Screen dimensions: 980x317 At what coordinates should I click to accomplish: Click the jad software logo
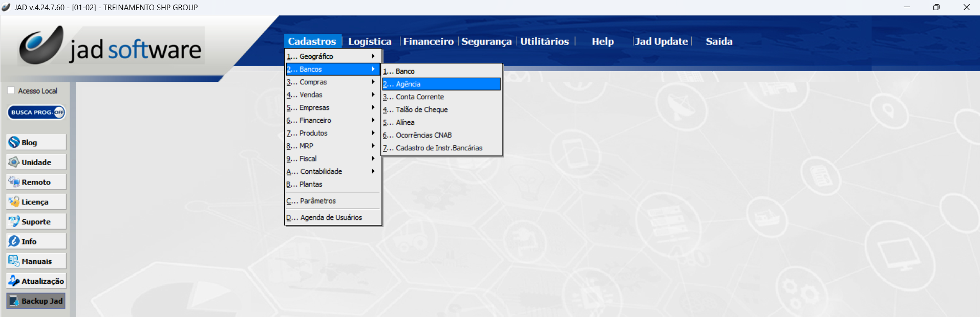coord(111,46)
